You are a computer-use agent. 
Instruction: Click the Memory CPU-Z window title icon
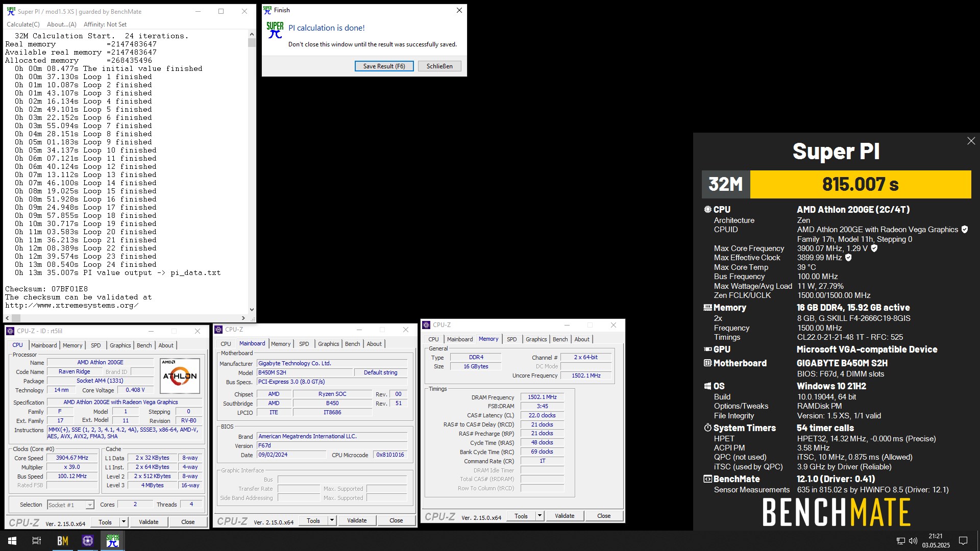(426, 325)
